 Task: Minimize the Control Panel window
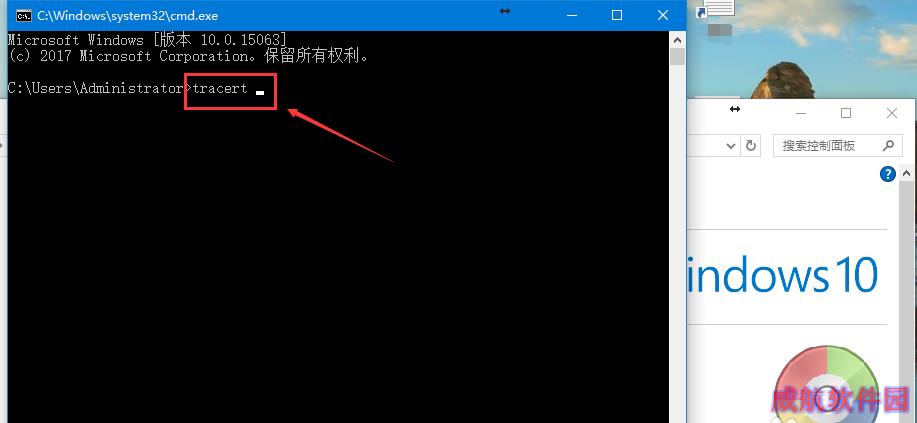pos(801,114)
